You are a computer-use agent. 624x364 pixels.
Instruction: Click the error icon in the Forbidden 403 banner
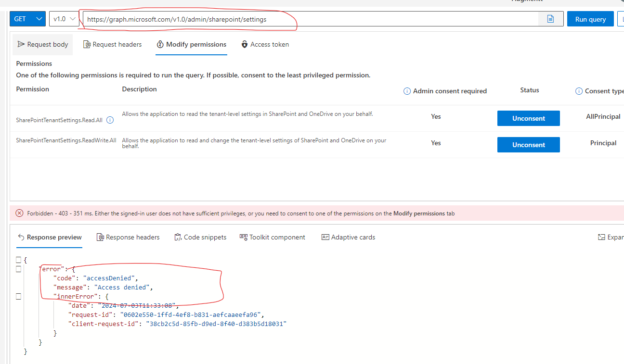pyautogui.click(x=19, y=213)
